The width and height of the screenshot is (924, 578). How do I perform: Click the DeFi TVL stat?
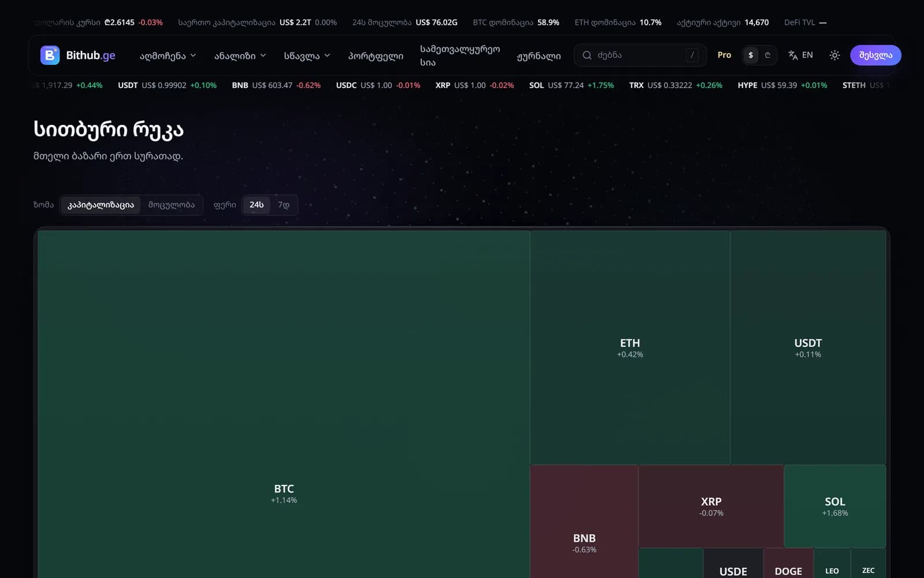click(805, 23)
